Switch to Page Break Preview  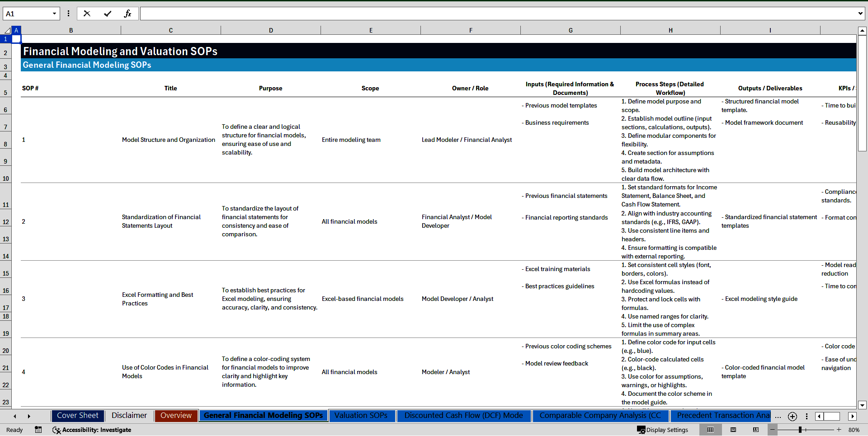click(x=755, y=430)
